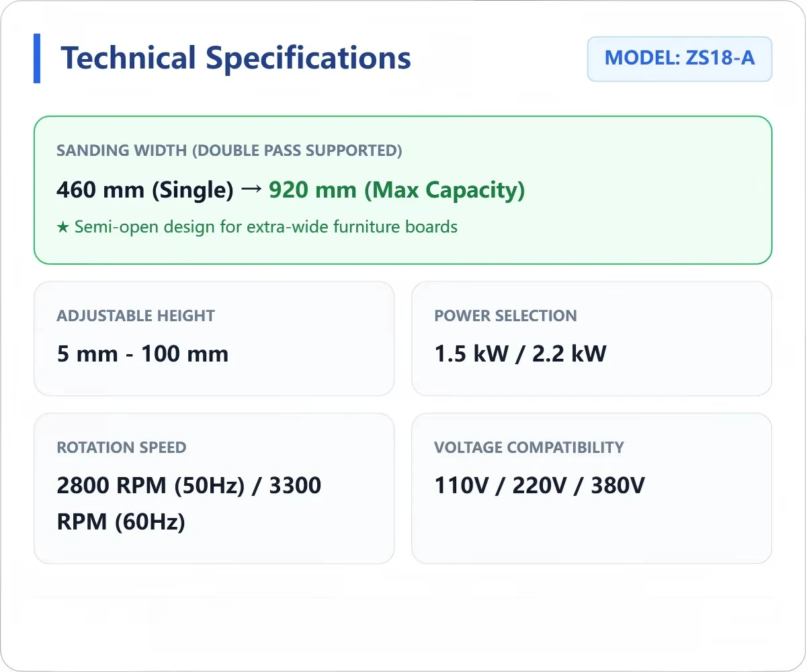
Task: Click the 460 mm (Single) value
Action: [144, 190]
